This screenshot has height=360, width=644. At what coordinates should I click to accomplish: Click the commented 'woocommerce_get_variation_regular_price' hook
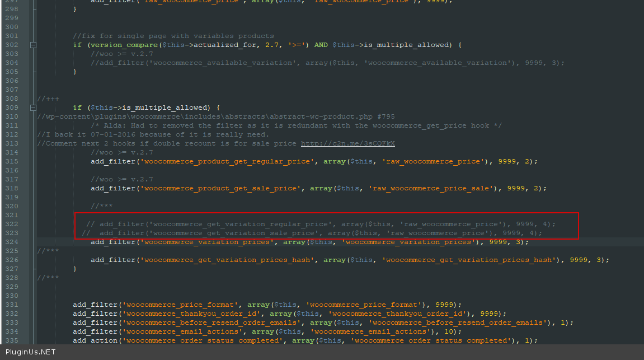tap(241, 224)
